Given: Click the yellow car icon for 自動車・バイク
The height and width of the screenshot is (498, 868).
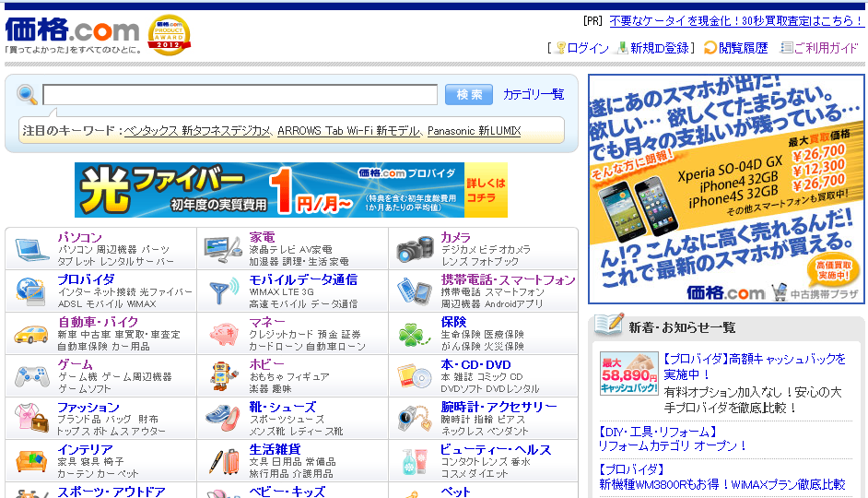Looking at the screenshot, I should (31, 334).
